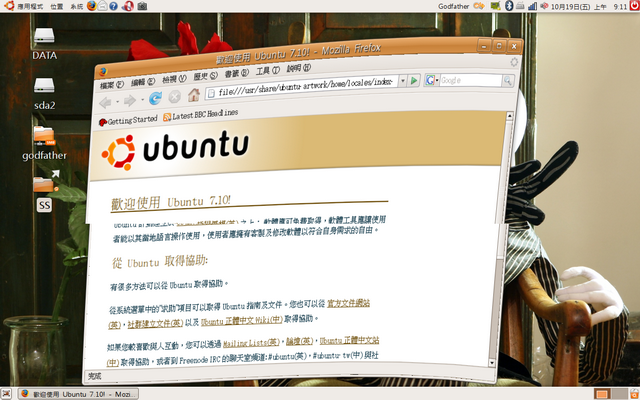Click the Firefox activity throbber gear icon

coord(514,62)
